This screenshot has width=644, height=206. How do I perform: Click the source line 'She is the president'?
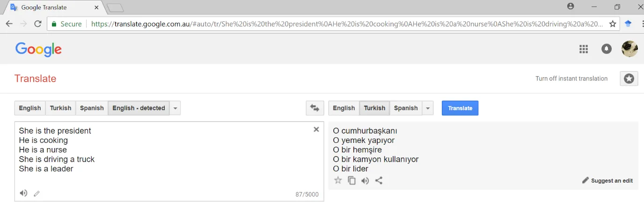55,131
